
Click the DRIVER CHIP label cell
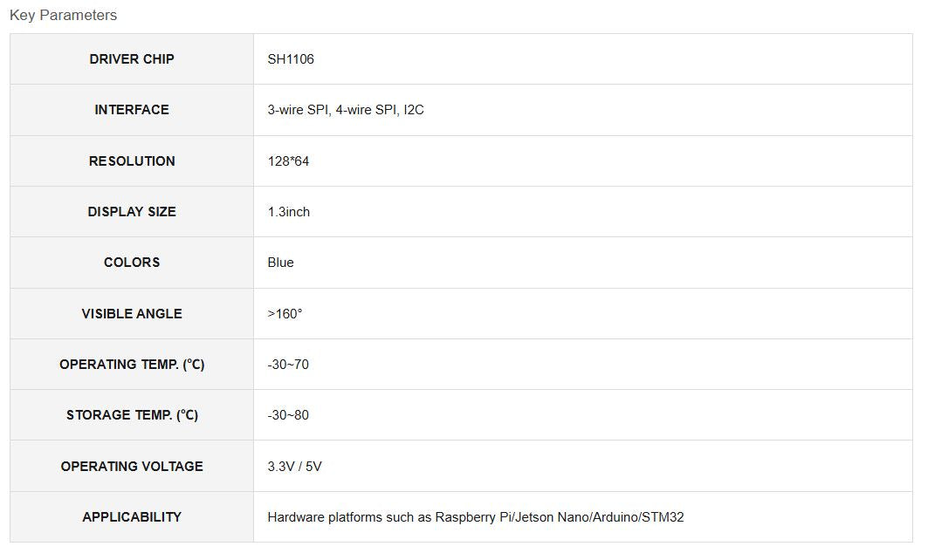coord(132,59)
